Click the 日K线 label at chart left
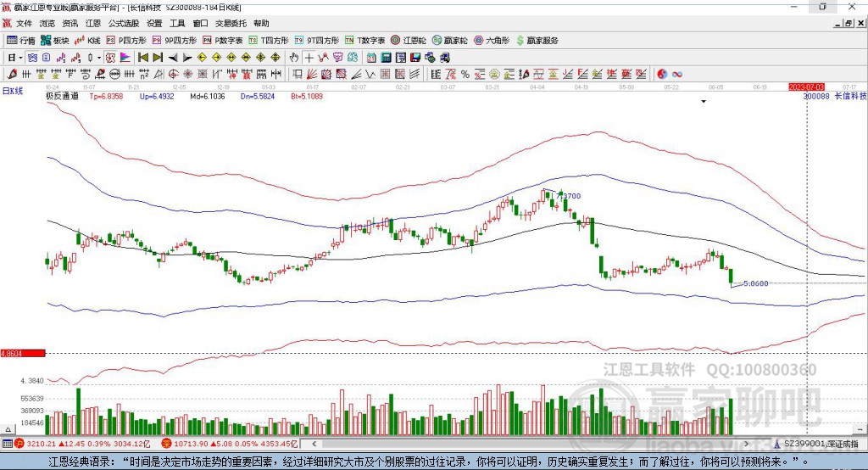Screen dimensions: 868x470 click(13, 91)
